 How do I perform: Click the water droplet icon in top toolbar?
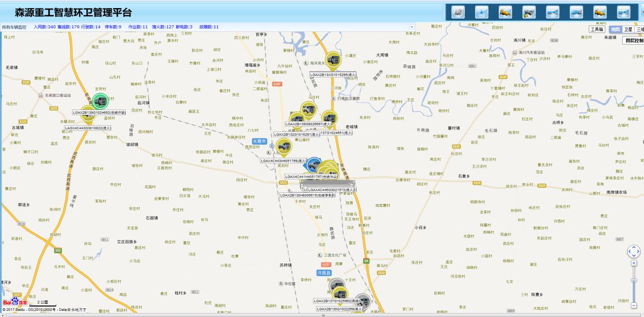point(482,12)
